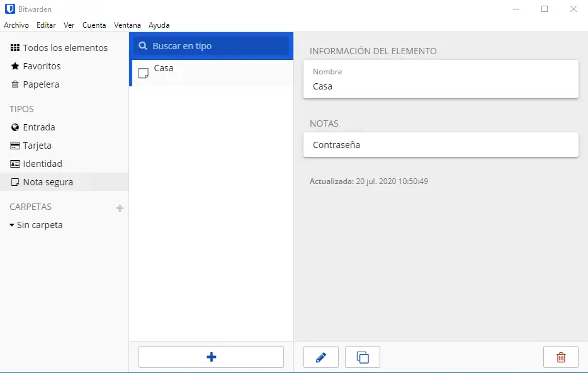
Task: Click the pencil edit icon
Action: pos(321,357)
